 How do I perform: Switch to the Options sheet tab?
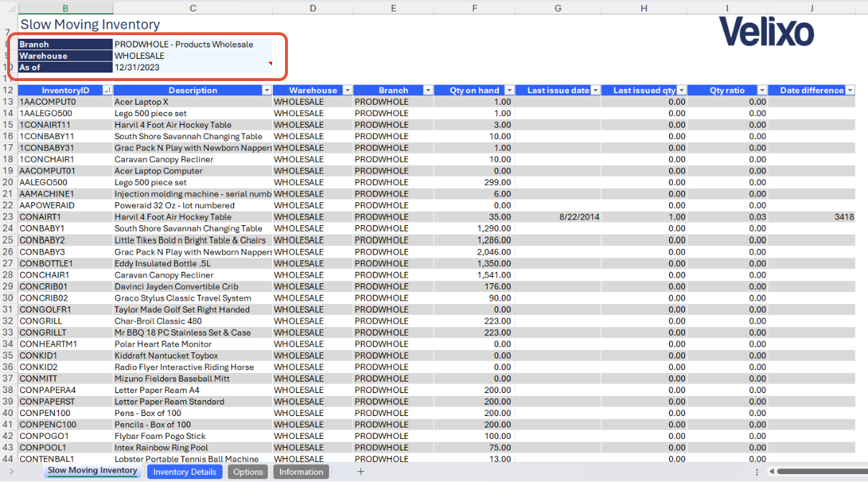(x=248, y=472)
